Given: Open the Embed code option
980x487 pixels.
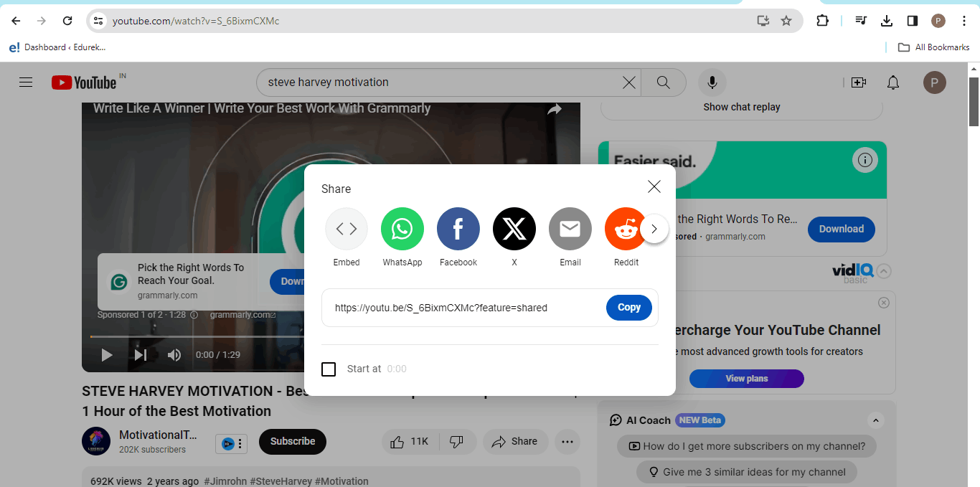Looking at the screenshot, I should 347,229.
